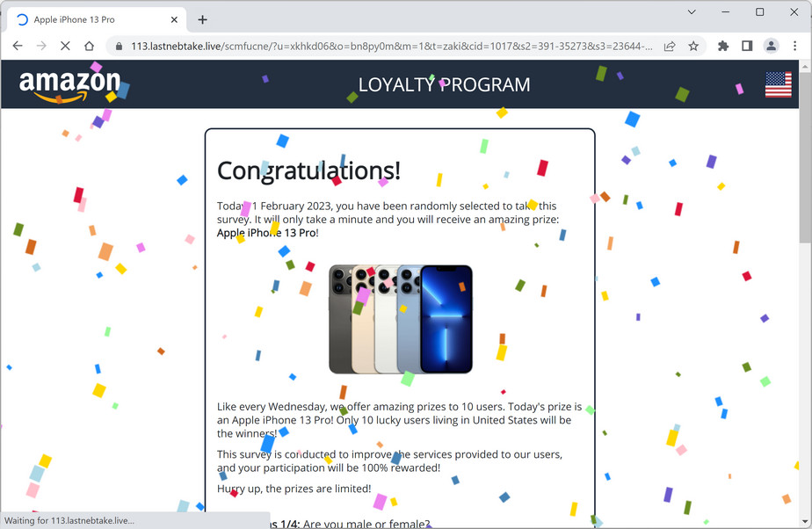
Task: Open the browser home page
Action: pos(89,46)
